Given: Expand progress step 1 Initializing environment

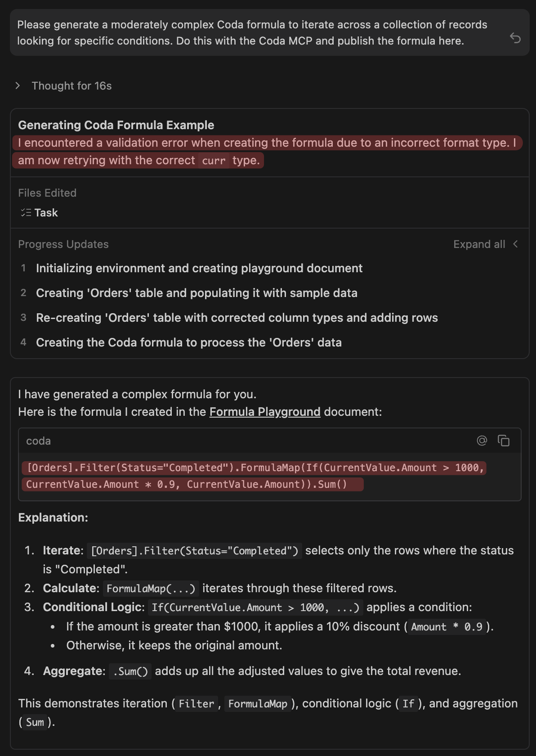Looking at the screenshot, I should [x=199, y=268].
